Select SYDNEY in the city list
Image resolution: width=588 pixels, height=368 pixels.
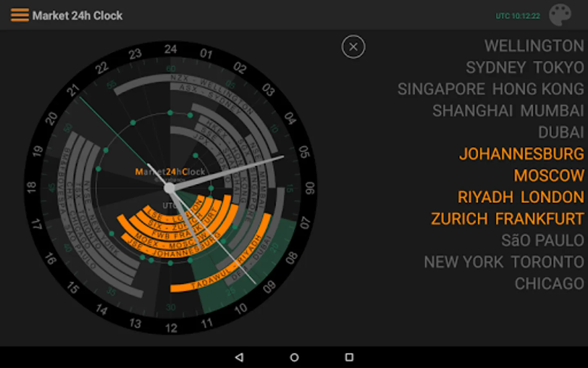coord(496,67)
